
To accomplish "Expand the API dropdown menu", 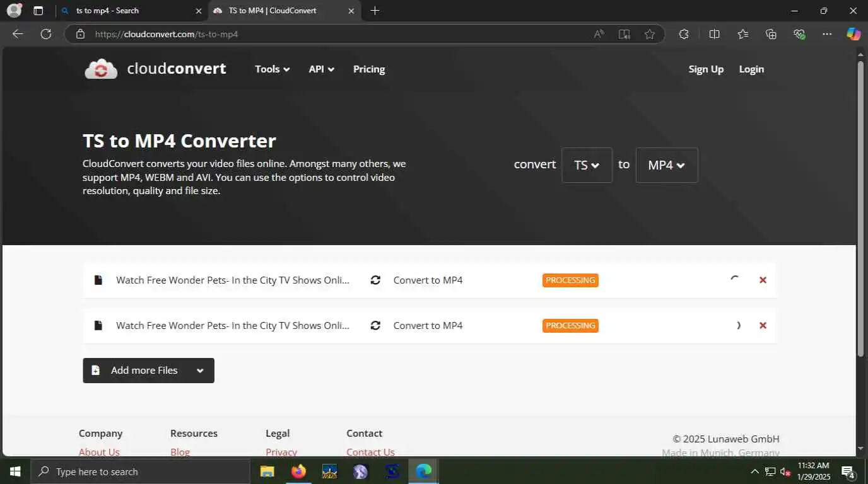I will (x=322, y=69).
